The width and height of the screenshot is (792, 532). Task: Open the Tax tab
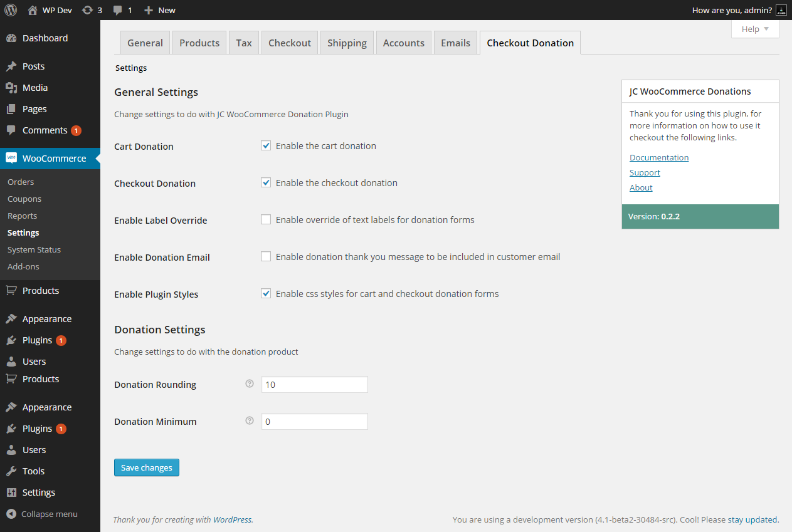pyautogui.click(x=244, y=43)
